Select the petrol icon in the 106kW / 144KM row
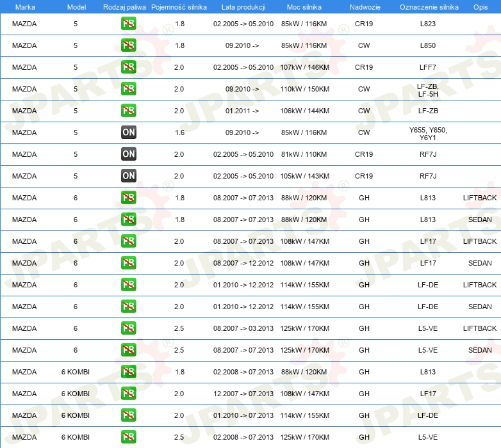This screenshot has width=501, height=448. click(128, 111)
